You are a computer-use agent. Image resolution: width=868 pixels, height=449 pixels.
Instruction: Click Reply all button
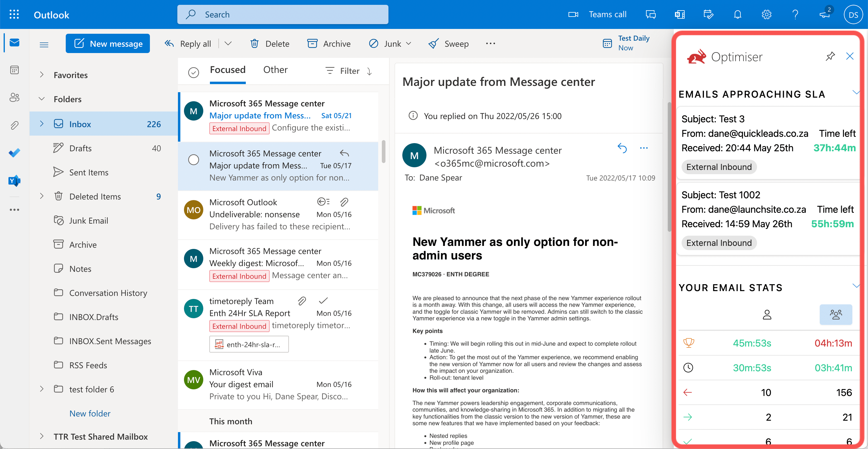tap(188, 43)
